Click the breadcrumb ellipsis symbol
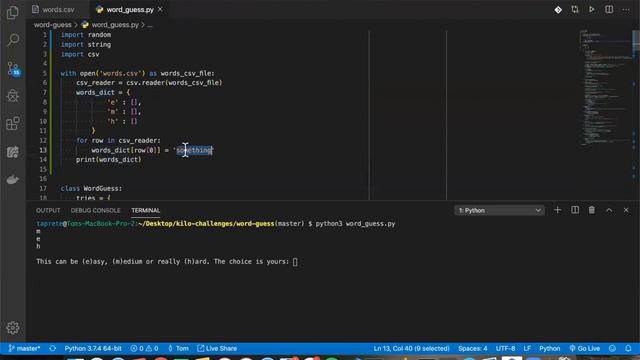The width and height of the screenshot is (640, 360). point(150,25)
